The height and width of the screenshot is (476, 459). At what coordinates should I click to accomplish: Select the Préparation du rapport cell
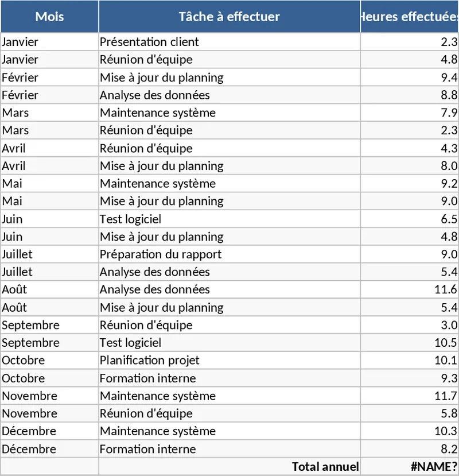pyautogui.click(x=229, y=254)
